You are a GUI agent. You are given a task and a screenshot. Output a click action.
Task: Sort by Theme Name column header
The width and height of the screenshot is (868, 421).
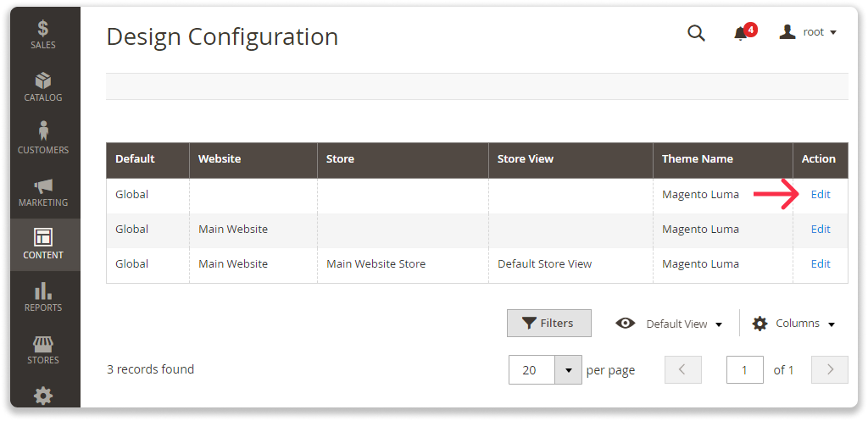pyautogui.click(x=697, y=158)
